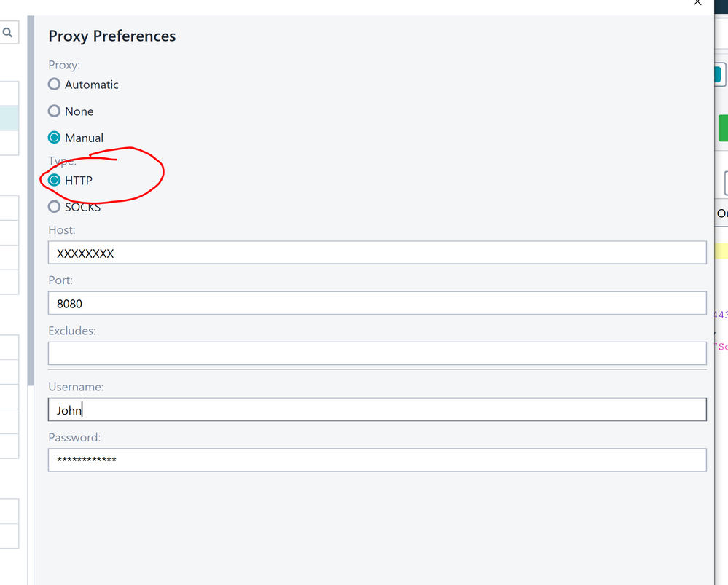Choose None for proxy setting
The width and height of the screenshot is (728, 585).
tap(55, 111)
